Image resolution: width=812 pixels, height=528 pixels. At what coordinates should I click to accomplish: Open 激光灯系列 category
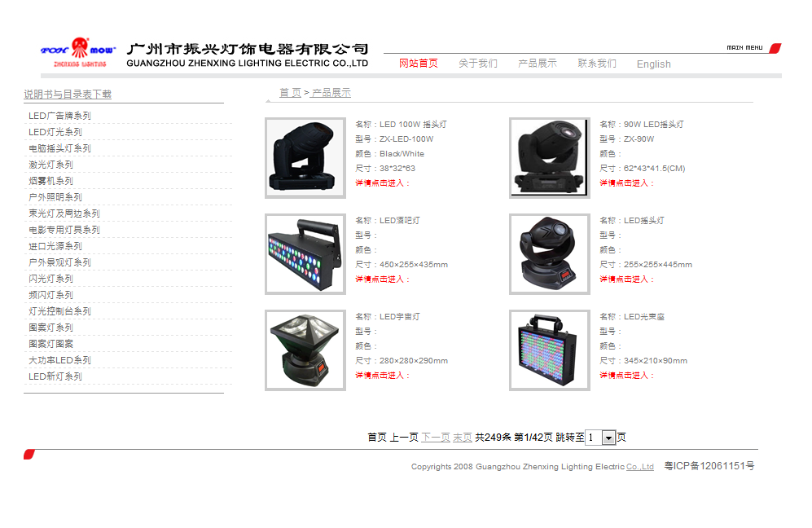50,165
